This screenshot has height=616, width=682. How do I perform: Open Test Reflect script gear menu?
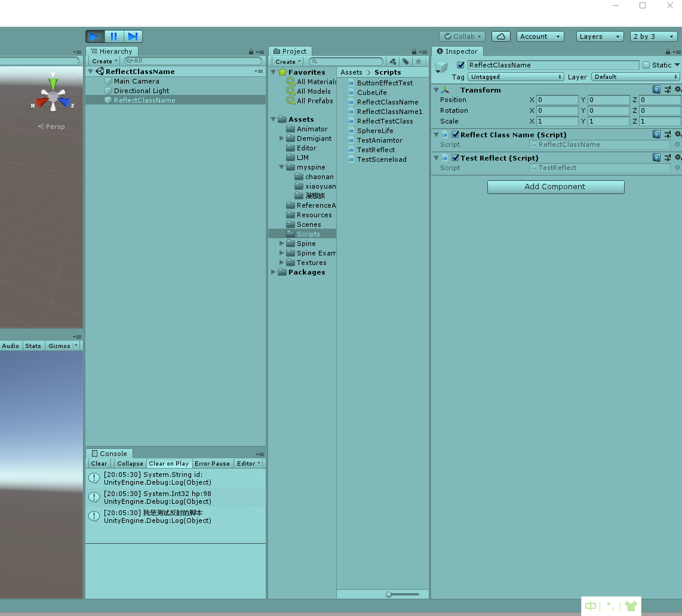(x=678, y=158)
